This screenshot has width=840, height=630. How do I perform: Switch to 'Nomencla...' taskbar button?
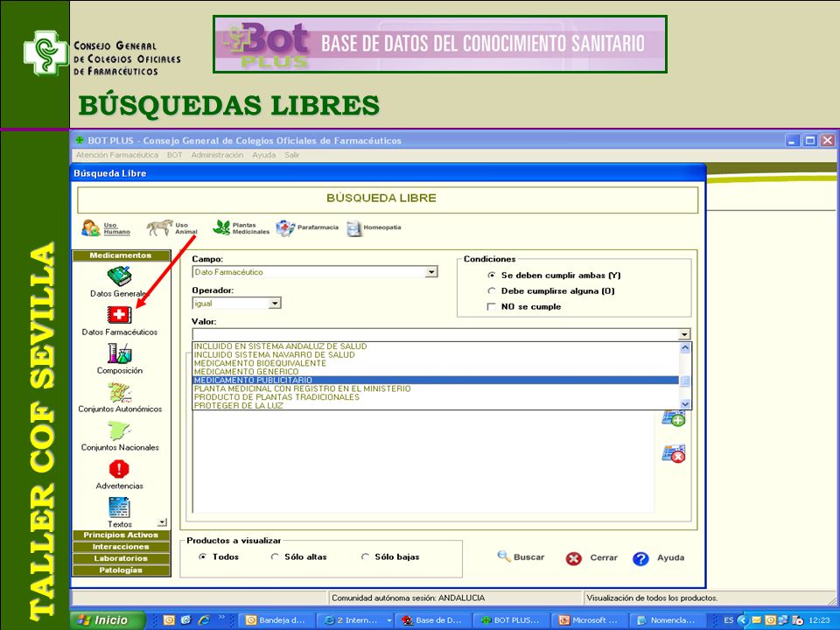click(668, 619)
